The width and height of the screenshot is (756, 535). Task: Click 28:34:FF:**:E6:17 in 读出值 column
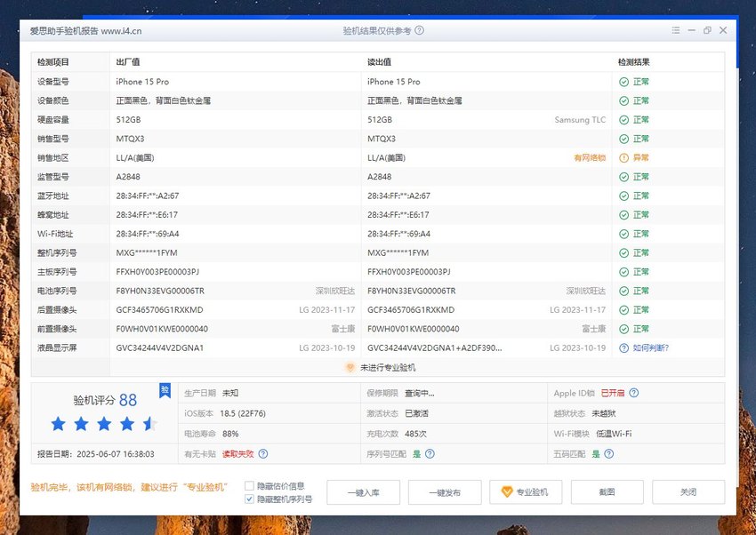398,215
